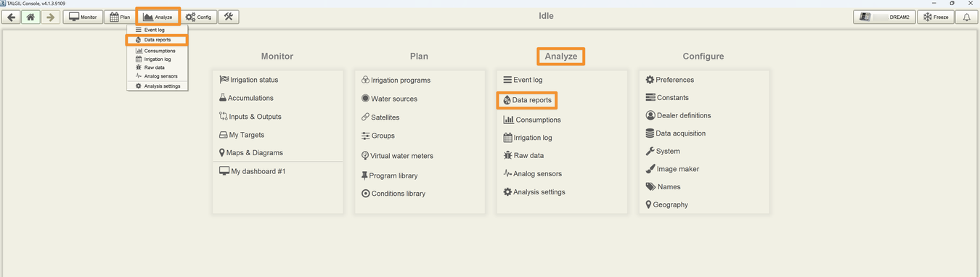
Task: Select the DREAM2 controller button
Action: tap(884, 17)
